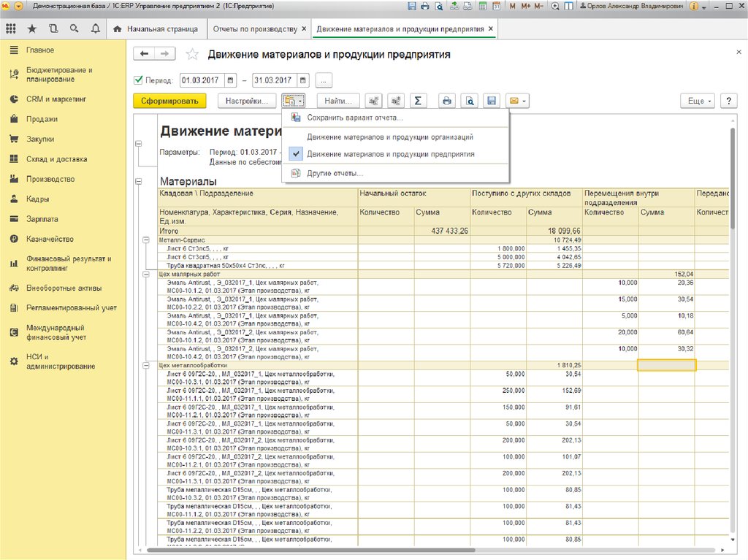Collapse the Металл-Сервис row group

coord(145,240)
